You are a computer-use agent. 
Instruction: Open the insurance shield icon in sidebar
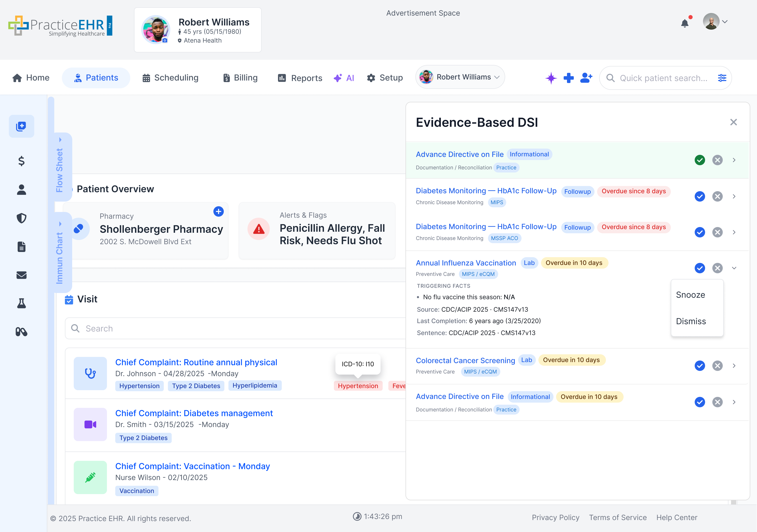pyautogui.click(x=21, y=218)
